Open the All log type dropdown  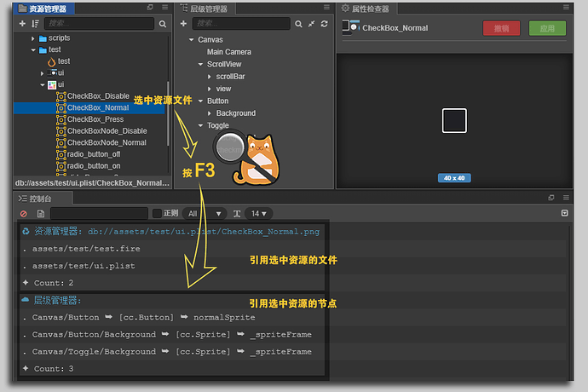click(205, 214)
